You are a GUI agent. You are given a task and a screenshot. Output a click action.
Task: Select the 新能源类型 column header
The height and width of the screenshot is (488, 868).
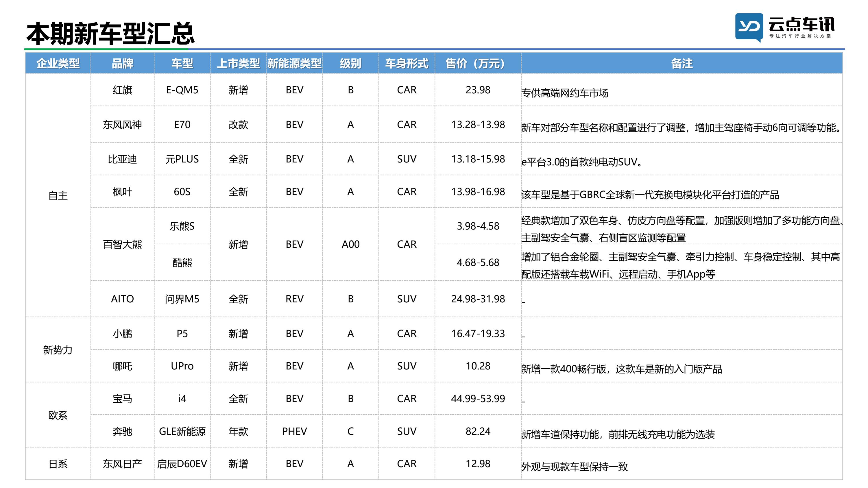tap(295, 63)
